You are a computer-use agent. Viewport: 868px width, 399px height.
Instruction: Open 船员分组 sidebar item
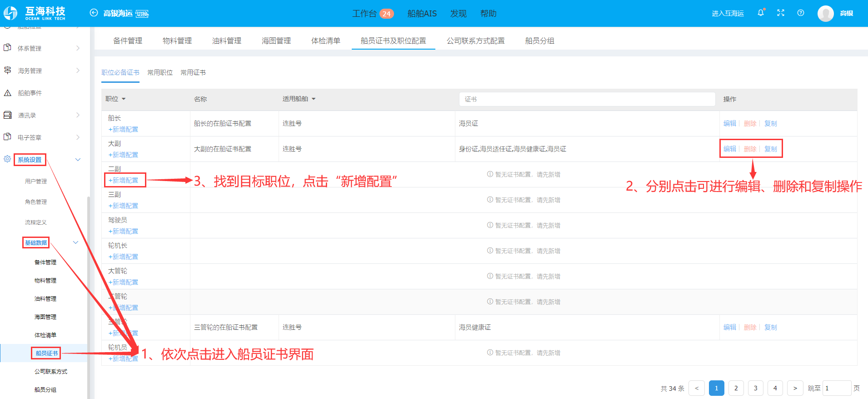click(x=45, y=389)
